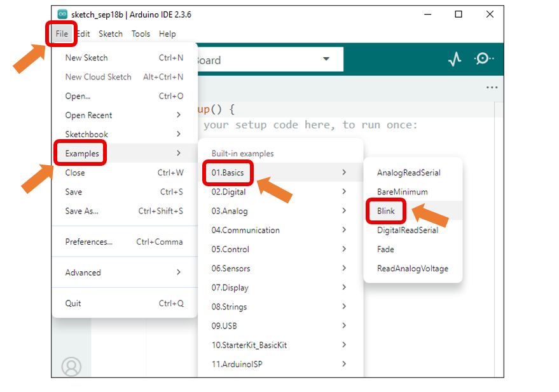Open the 05.Control examples category
This screenshot has height=392, width=559.
tap(280, 249)
